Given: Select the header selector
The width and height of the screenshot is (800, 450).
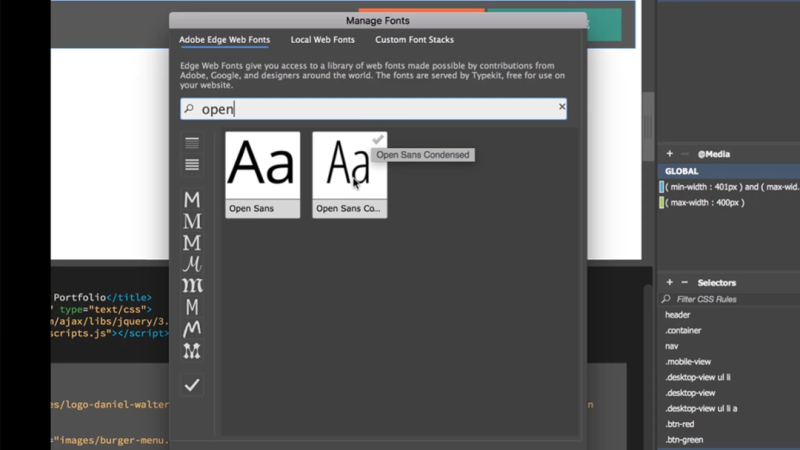Looking at the screenshot, I should point(678,315).
